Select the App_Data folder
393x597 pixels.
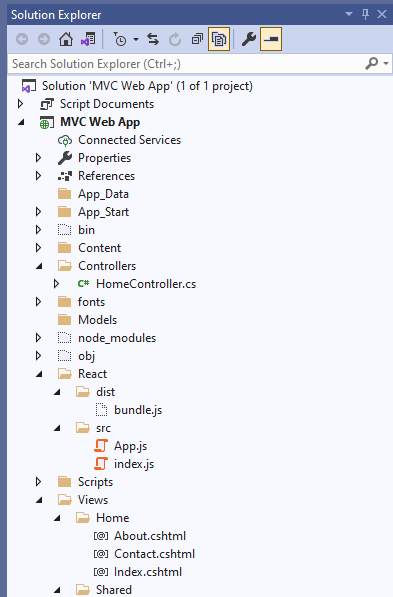tap(103, 194)
